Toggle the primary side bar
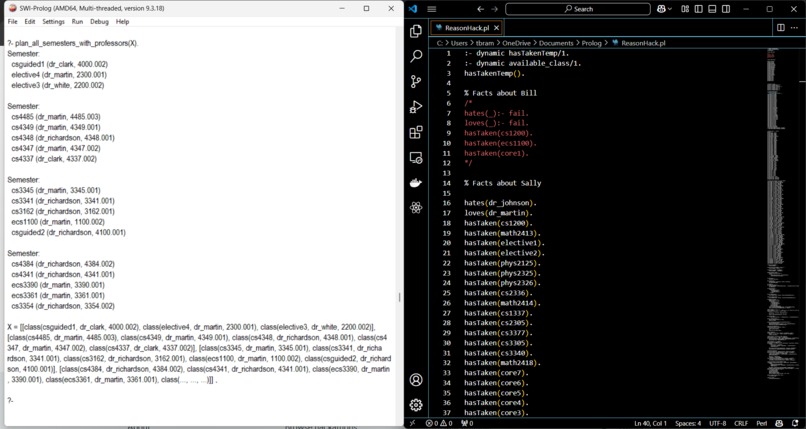 [699, 9]
